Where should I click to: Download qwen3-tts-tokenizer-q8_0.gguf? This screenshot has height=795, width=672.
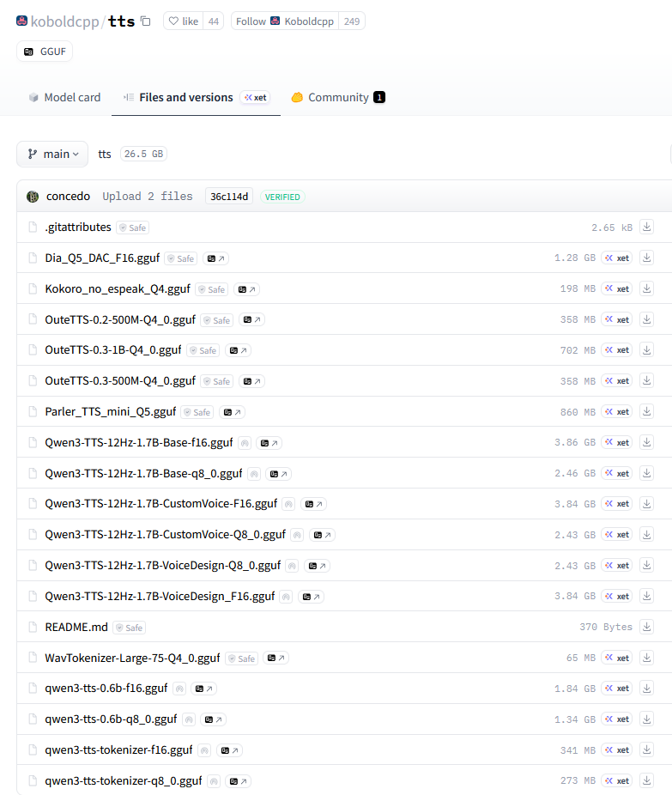point(646,780)
